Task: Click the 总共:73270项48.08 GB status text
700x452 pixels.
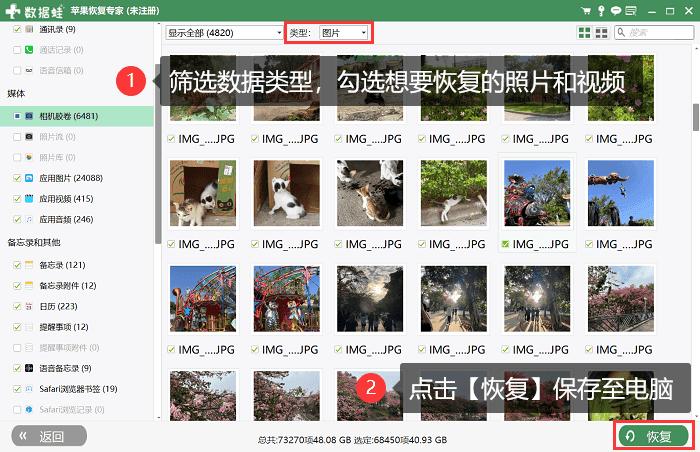Action: click(304, 440)
